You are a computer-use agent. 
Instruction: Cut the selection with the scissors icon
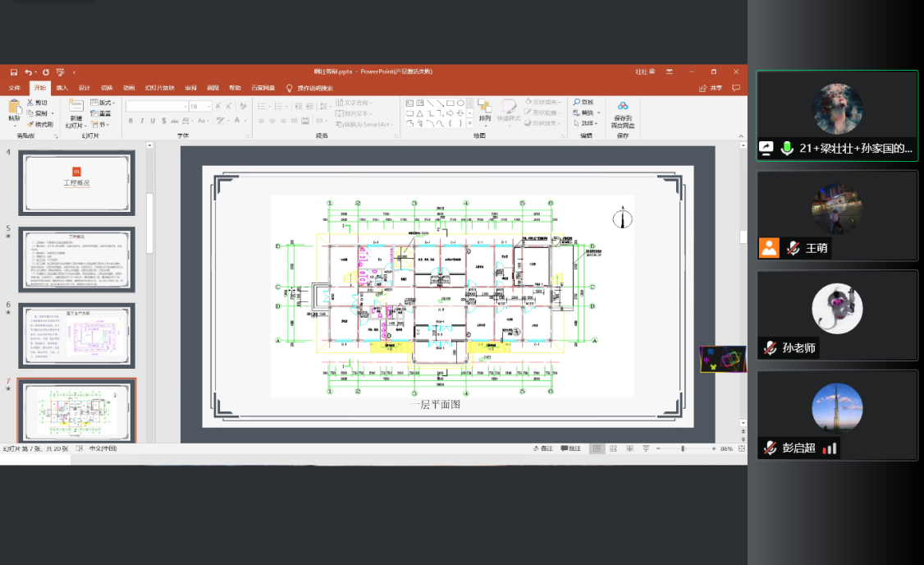[x=30, y=103]
